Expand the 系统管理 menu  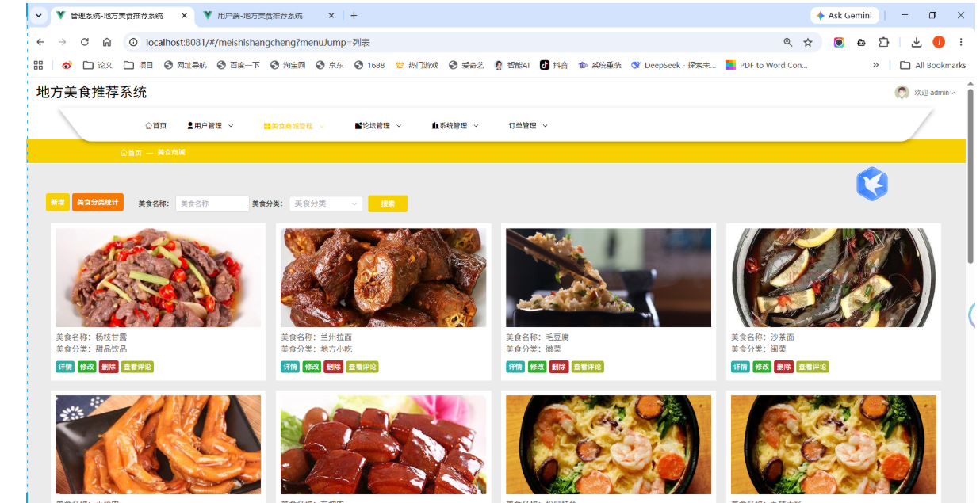pyautogui.click(x=456, y=126)
